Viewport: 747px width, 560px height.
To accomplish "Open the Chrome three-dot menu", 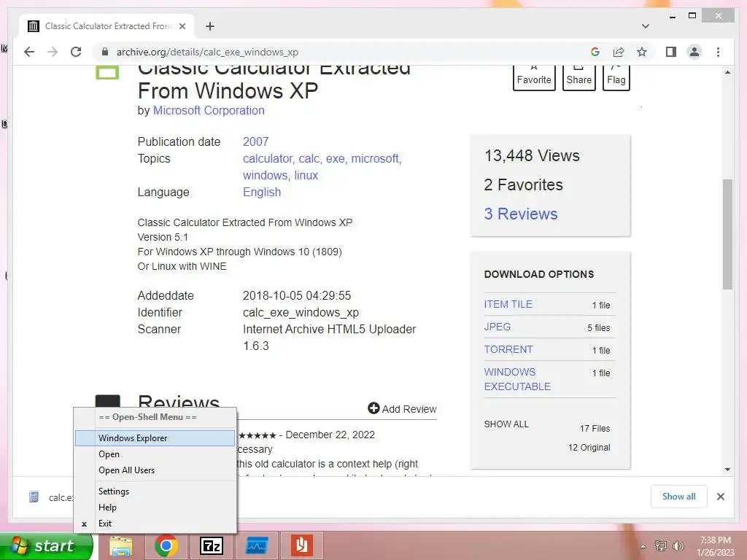I will tap(718, 52).
